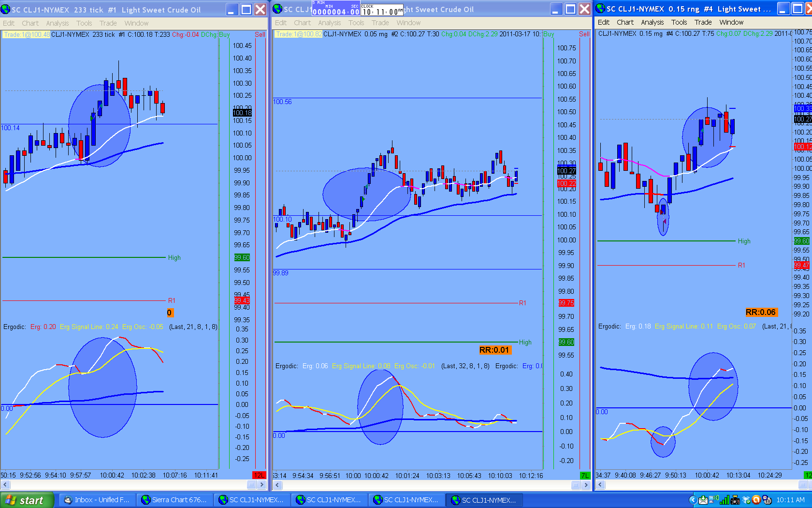
Task: Click Sell label in the 0.05 rng #2 chart
Action: click(x=584, y=34)
